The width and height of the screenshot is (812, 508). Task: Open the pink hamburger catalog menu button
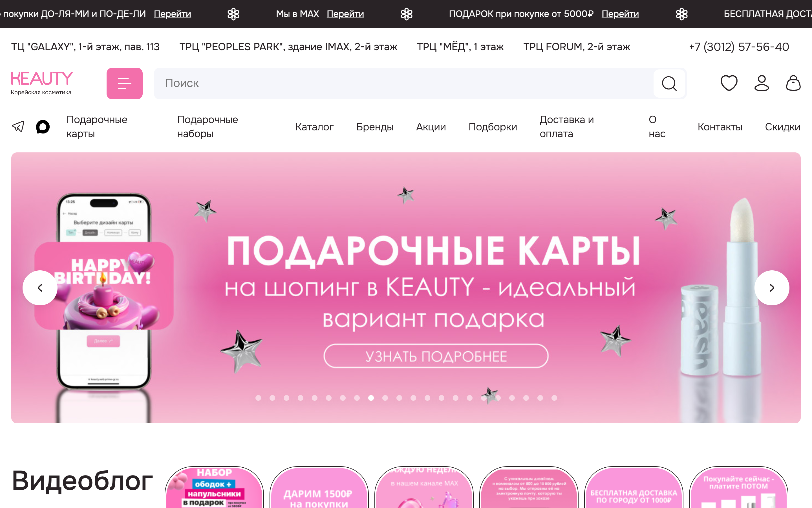pyautogui.click(x=125, y=83)
